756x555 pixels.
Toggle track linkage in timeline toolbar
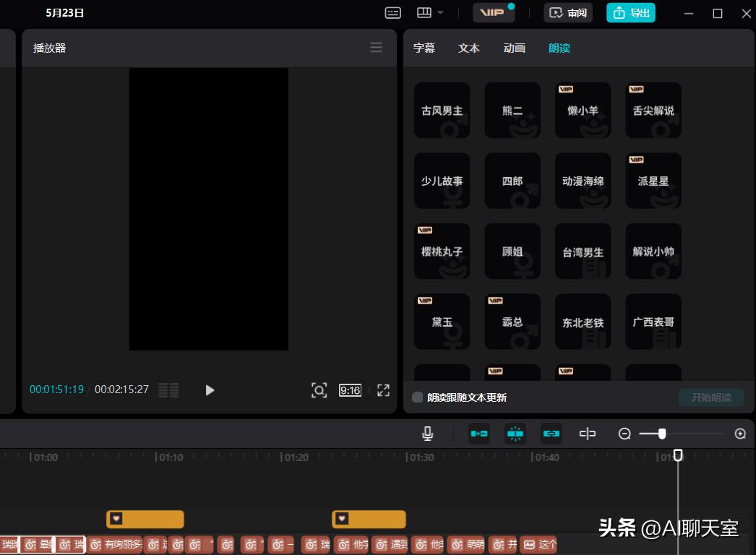pos(551,434)
